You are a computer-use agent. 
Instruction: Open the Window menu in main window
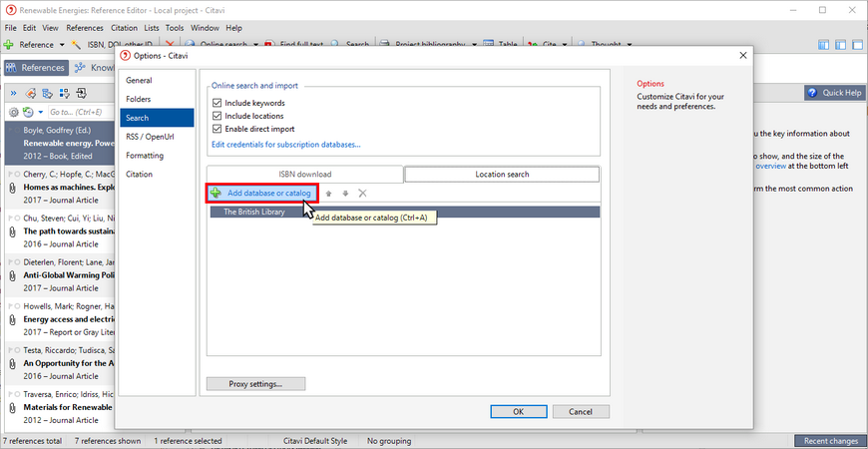pos(205,28)
